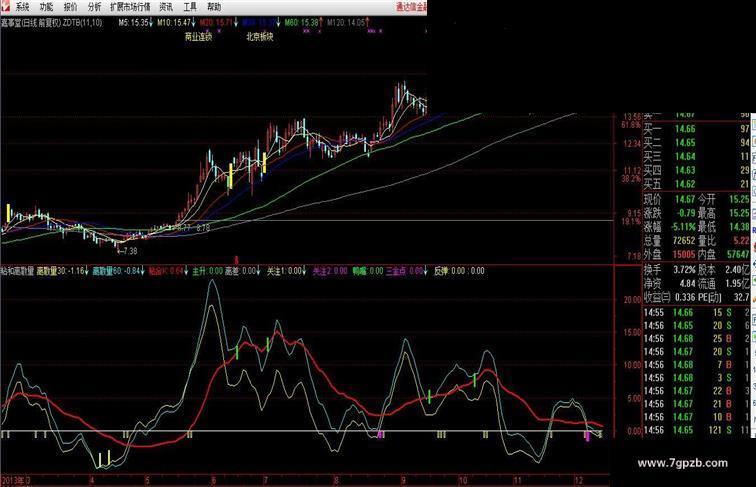
Task: Open the 资讯 menu
Action: [x=166, y=6]
